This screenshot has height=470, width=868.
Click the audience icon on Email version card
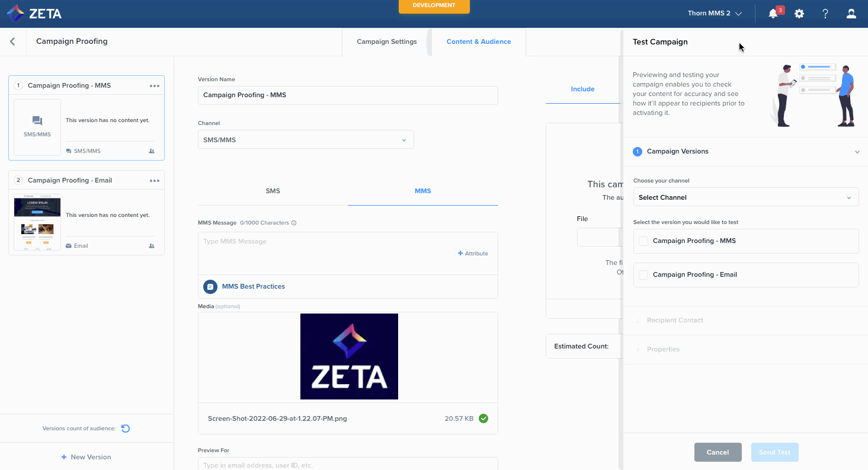click(x=152, y=246)
